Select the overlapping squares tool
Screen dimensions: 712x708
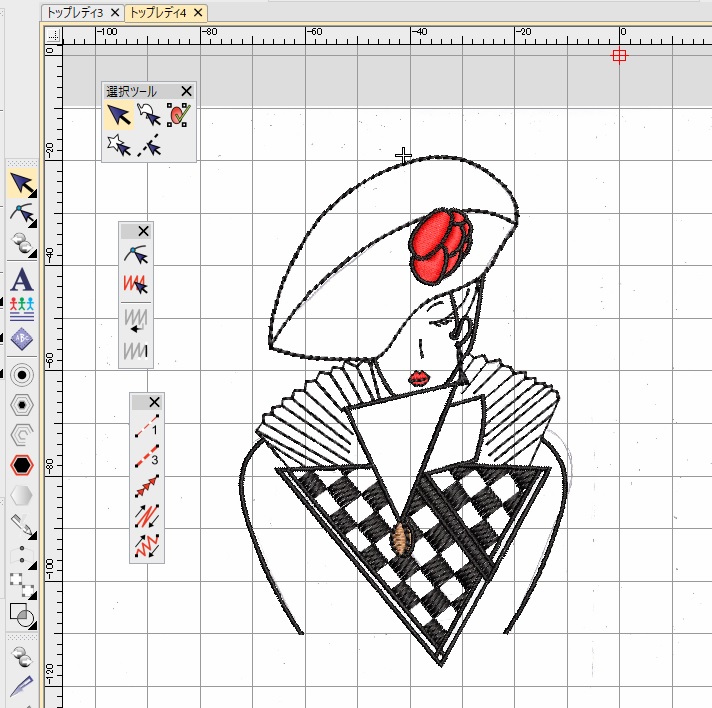point(22,585)
